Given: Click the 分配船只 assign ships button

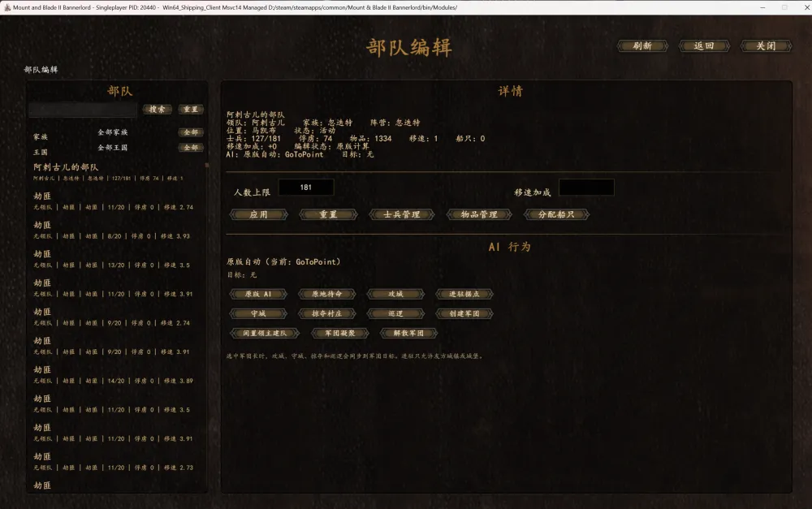Looking at the screenshot, I should point(556,214).
